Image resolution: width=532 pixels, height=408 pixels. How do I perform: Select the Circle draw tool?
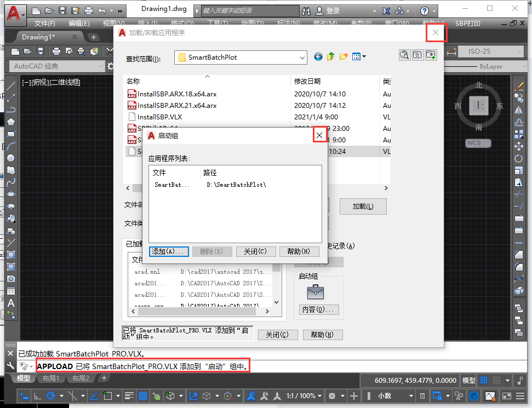11,158
